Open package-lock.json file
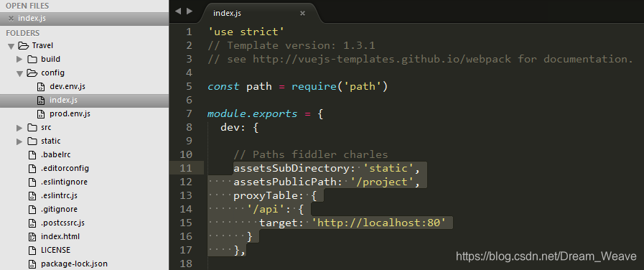 tap(75, 264)
